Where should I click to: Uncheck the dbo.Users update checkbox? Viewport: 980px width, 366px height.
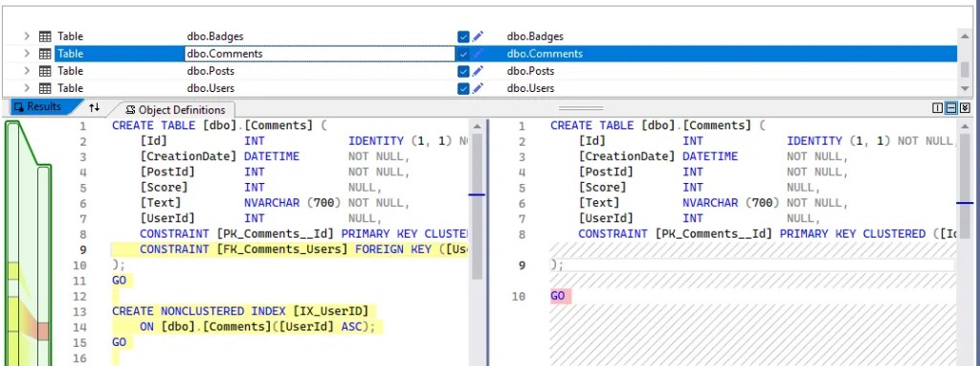click(463, 88)
